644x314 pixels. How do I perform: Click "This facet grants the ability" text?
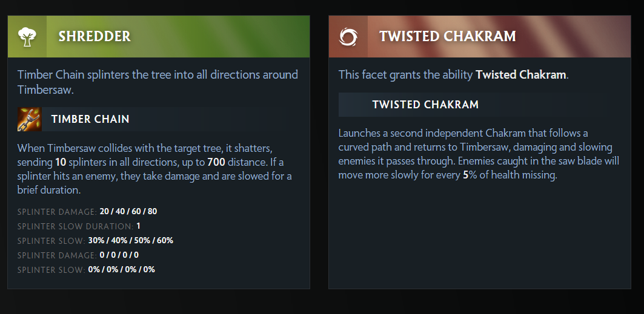click(x=406, y=74)
